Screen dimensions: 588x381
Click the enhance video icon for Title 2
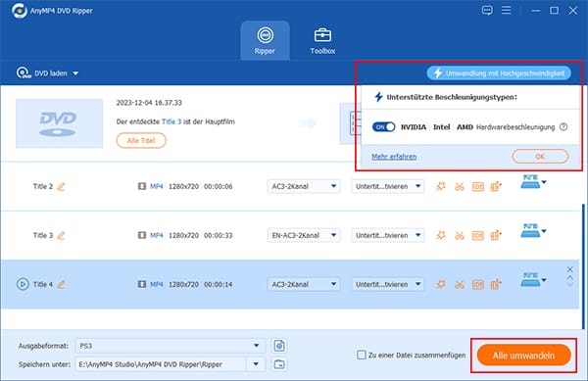click(x=496, y=186)
